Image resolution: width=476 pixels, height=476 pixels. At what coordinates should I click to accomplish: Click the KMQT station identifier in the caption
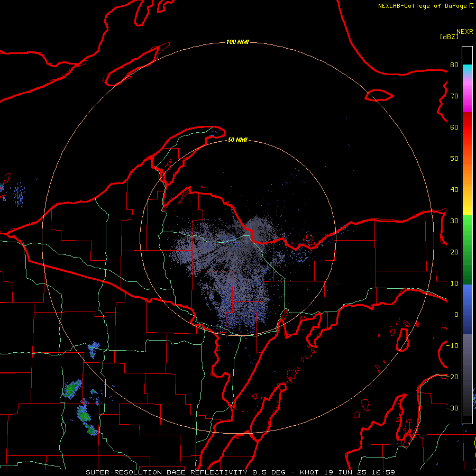click(x=309, y=472)
